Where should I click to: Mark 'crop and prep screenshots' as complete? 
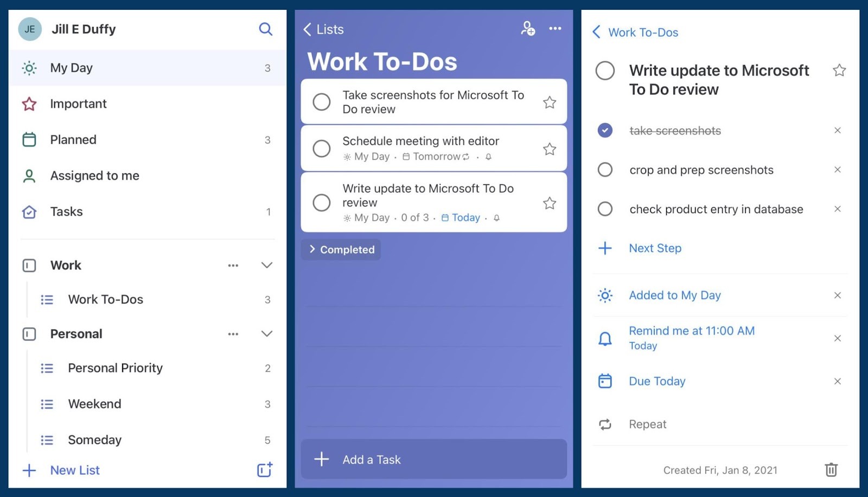605,170
